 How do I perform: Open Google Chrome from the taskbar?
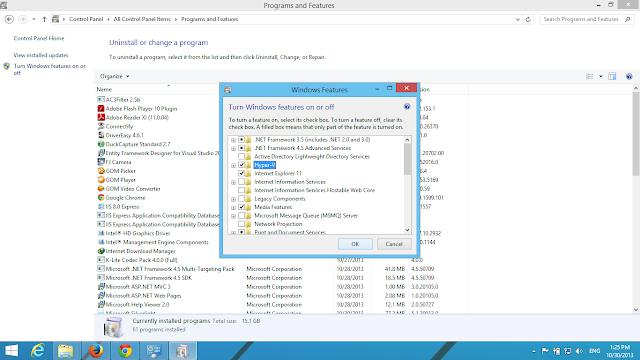tap(125, 351)
